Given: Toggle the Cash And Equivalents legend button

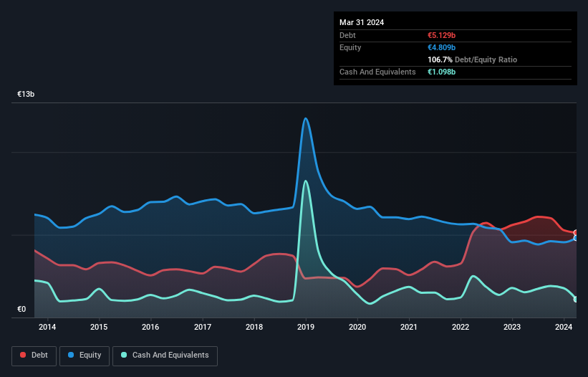Looking at the screenshot, I should pos(165,355).
